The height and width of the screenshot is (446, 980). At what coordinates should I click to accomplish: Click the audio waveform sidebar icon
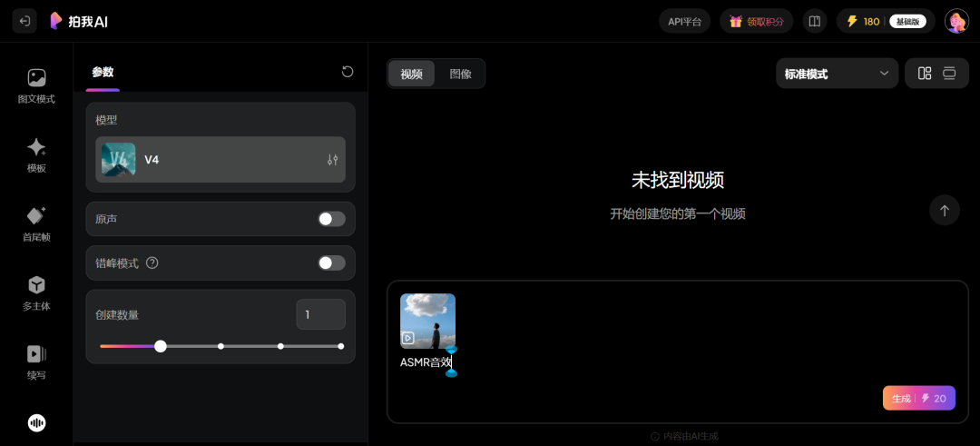coord(37,423)
